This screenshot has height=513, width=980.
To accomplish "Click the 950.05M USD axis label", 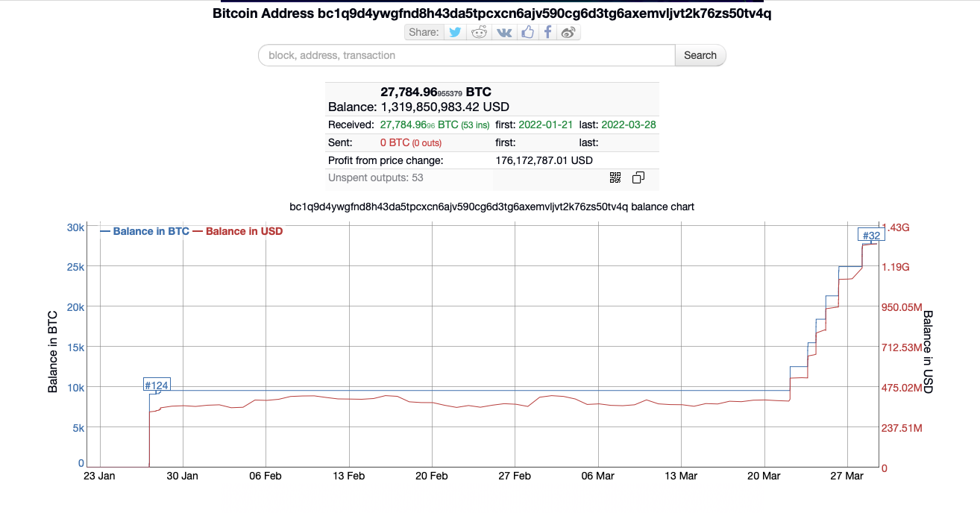I will 902,307.
